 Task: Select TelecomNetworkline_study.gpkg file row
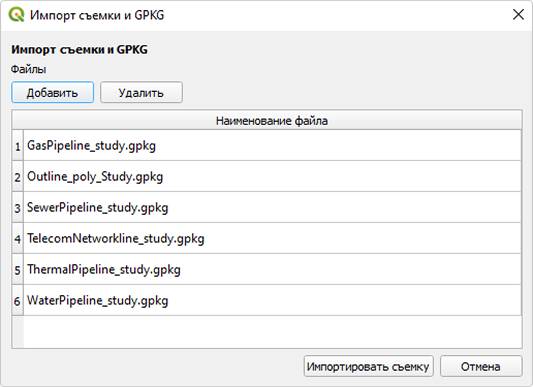272,238
